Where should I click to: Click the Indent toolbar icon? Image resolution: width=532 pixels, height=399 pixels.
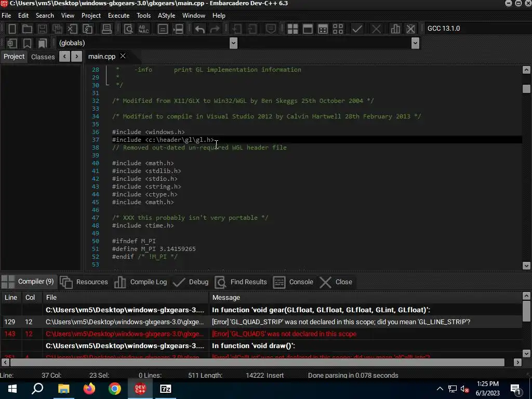click(237, 29)
